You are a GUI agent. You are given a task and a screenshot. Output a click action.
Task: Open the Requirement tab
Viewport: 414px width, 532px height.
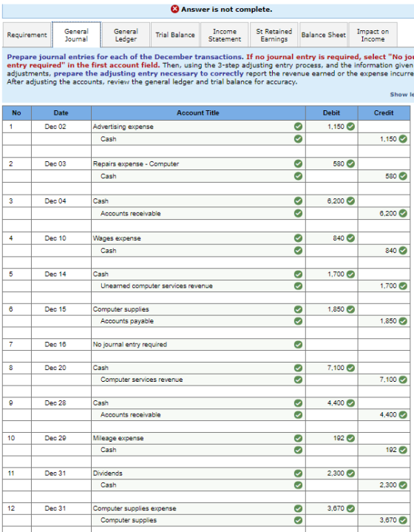(x=27, y=35)
